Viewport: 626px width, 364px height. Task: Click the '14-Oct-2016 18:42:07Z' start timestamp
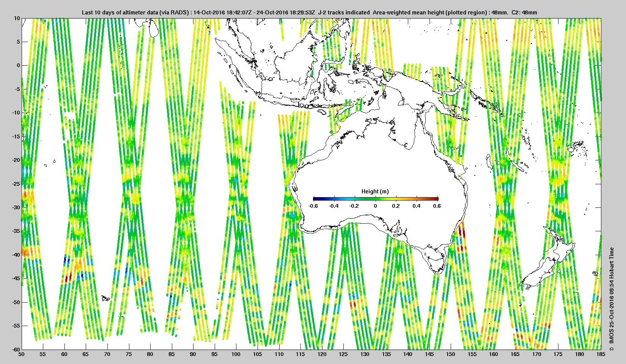click(x=223, y=13)
